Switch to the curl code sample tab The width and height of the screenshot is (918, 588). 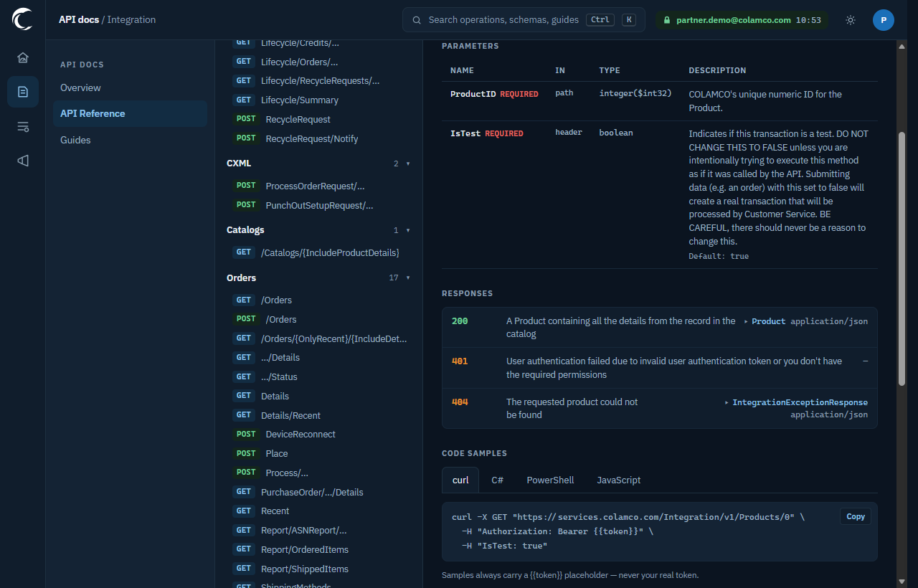460,480
